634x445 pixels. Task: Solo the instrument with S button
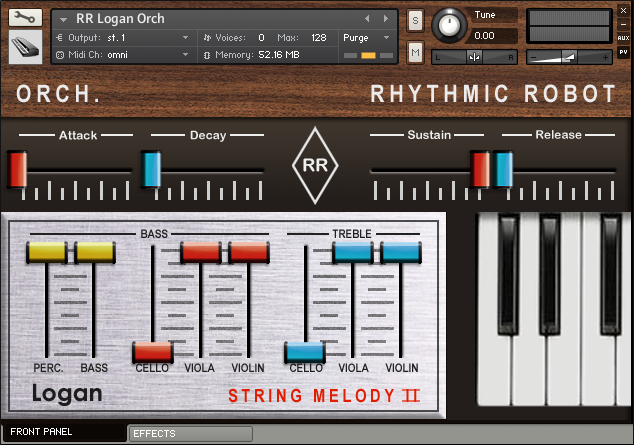(415, 20)
